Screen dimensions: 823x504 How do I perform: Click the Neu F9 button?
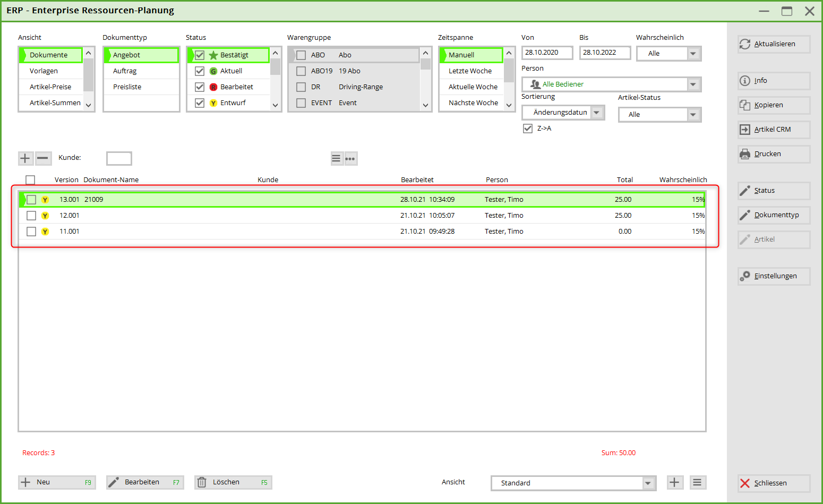point(56,482)
